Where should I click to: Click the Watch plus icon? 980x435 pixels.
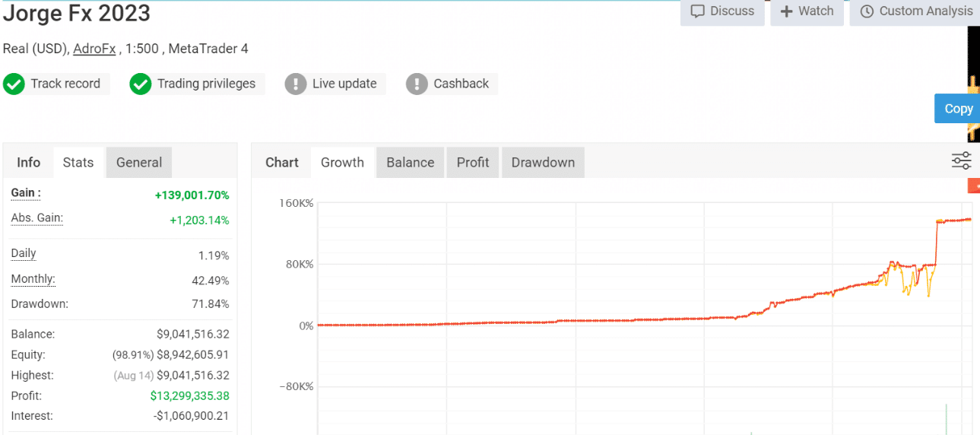coord(786,11)
